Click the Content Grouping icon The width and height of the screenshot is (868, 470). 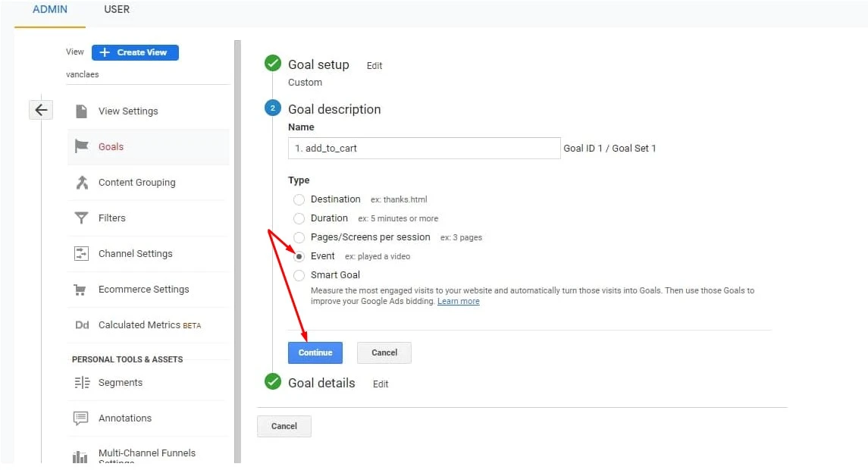pyautogui.click(x=83, y=183)
